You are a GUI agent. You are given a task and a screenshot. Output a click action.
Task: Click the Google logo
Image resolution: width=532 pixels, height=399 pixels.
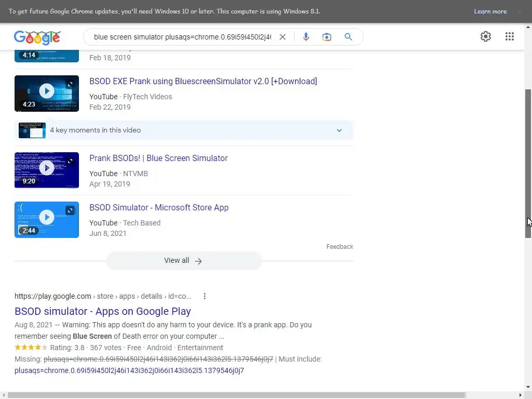37,37
